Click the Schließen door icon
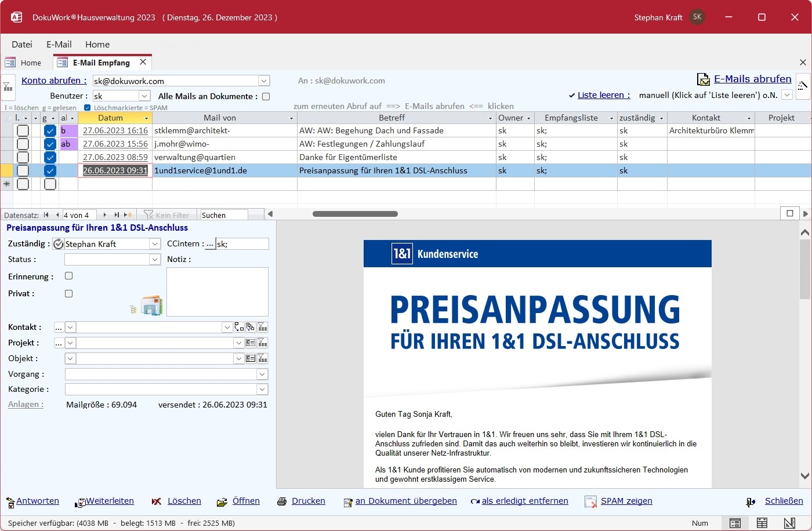812x531 pixels. pos(751,502)
